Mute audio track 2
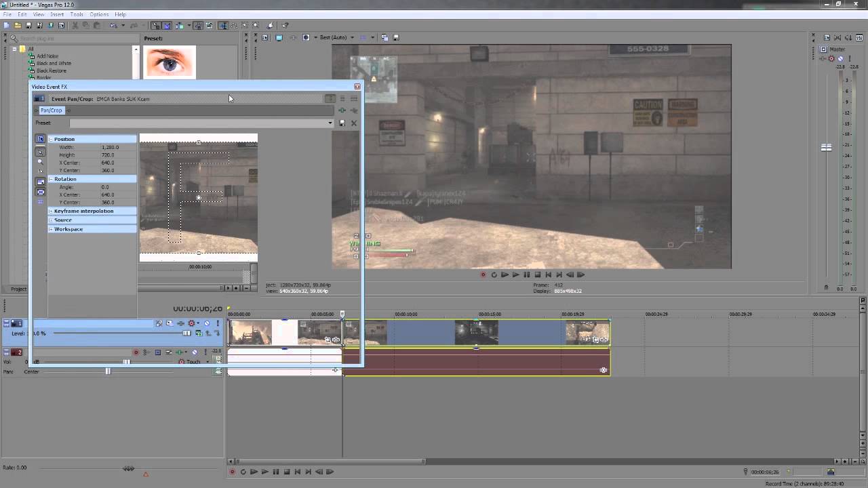 click(x=194, y=352)
